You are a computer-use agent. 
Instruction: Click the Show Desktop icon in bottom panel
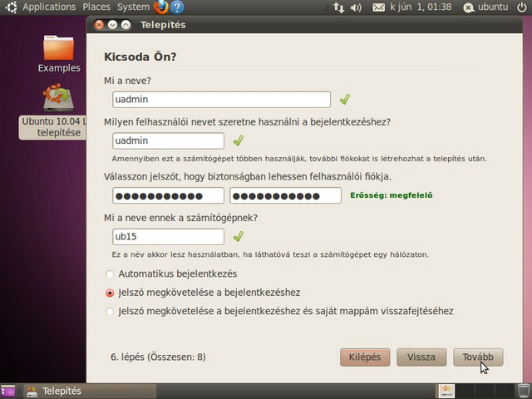[8, 391]
